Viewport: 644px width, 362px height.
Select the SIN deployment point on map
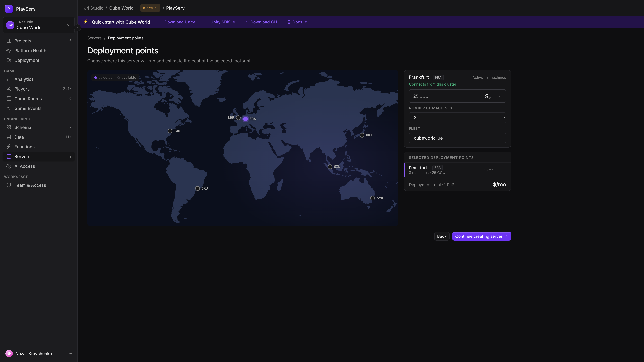pos(330,167)
